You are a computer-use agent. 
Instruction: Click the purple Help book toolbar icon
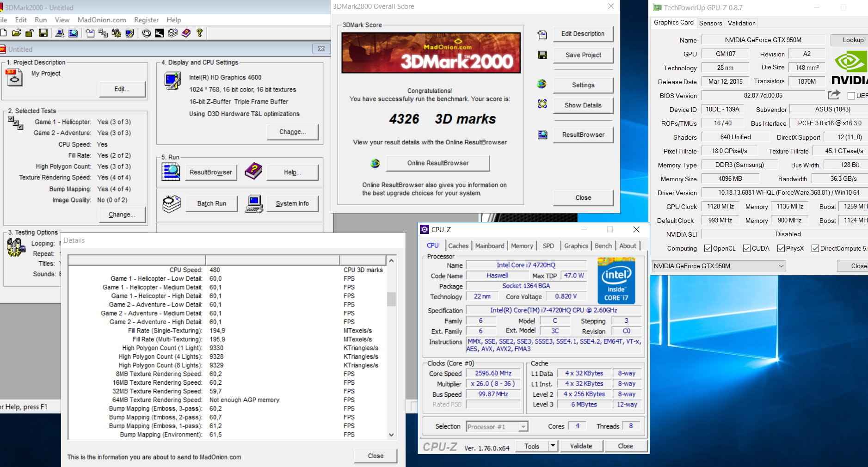click(186, 33)
